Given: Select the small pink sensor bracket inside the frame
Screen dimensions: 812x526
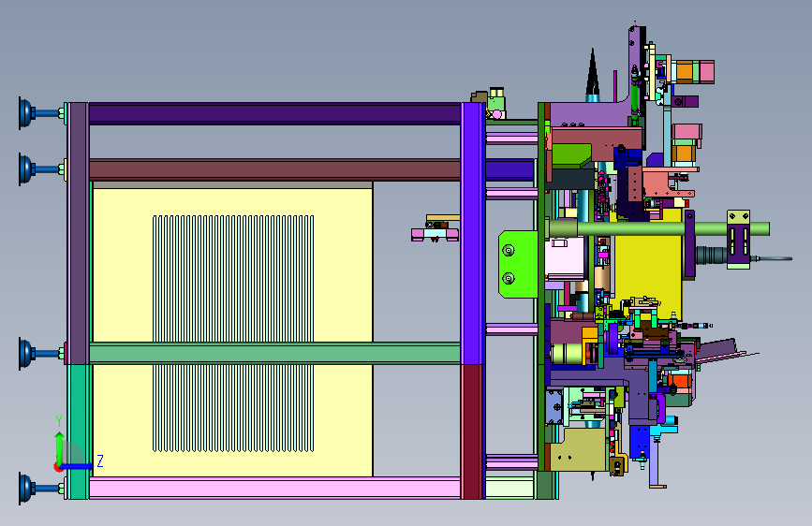Looking at the screenshot, I should click(x=435, y=234).
